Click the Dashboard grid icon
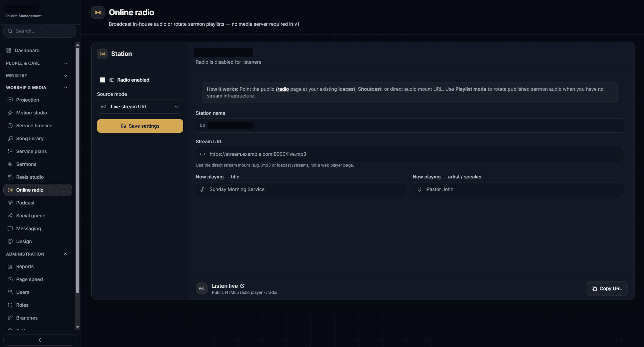This screenshot has width=644, height=347. click(9, 50)
